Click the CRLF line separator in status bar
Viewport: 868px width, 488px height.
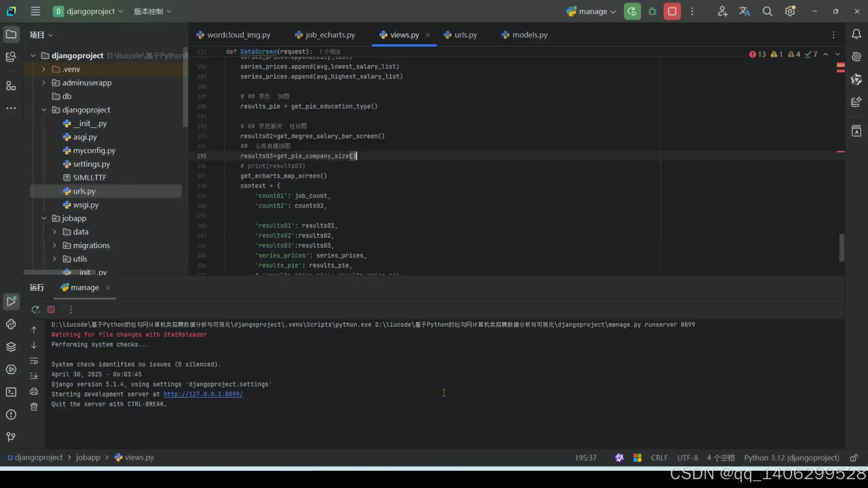tap(659, 458)
